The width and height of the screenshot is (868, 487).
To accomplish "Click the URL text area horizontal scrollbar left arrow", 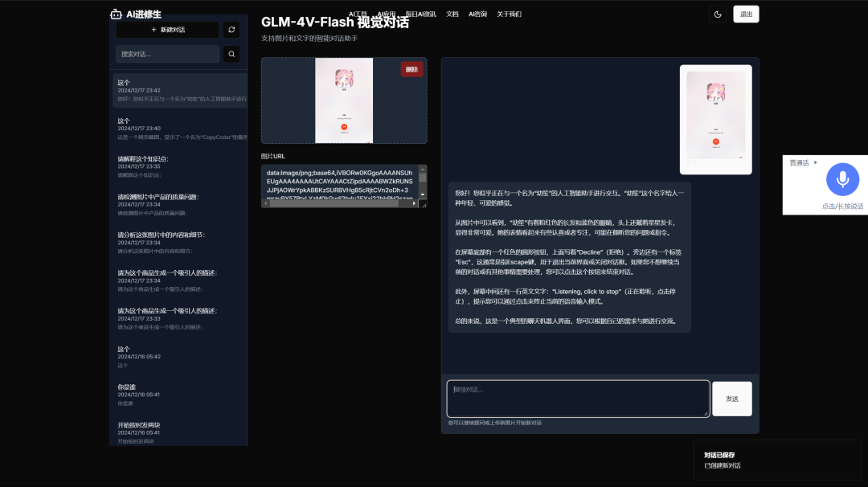I will pyautogui.click(x=266, y=203).
